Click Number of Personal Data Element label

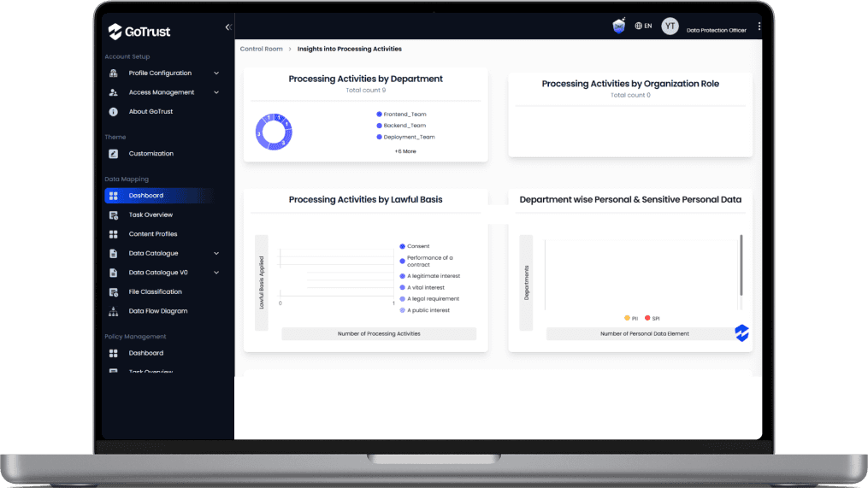click(644, 333)
